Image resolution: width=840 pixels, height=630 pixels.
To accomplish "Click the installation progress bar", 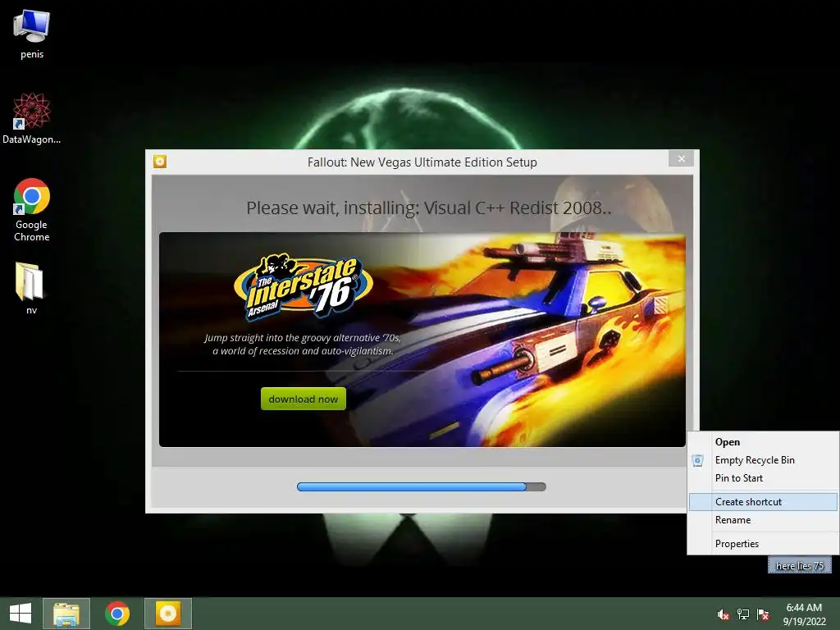I will pyautogui.click(x=422, y=487).
